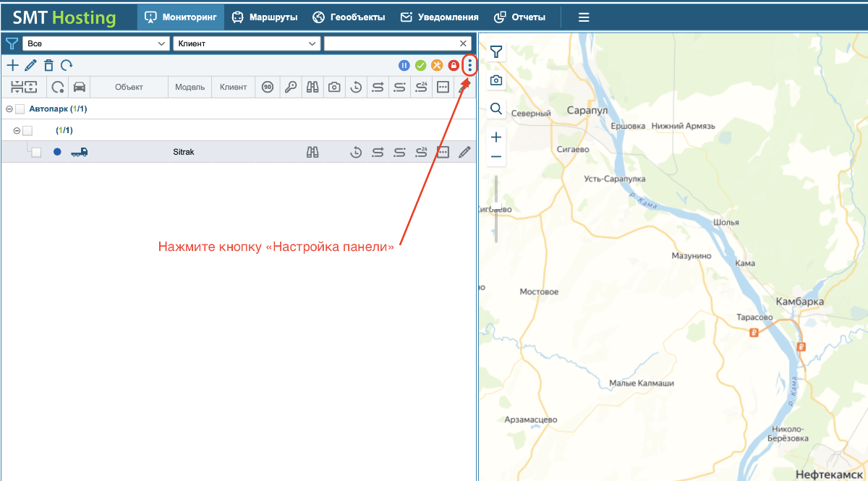
Task: Open map camera snapshot tool
Action: pyautogui.click(x=496, y=80)
